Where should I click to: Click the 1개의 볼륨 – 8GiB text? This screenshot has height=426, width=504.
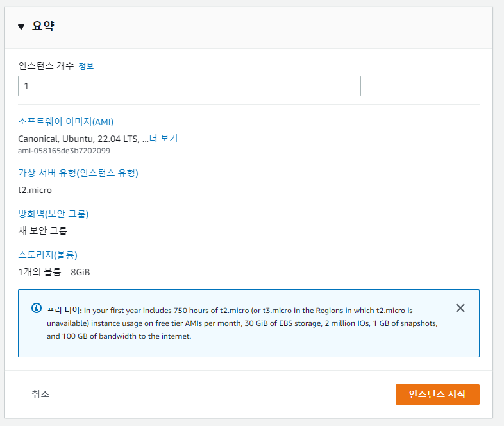(54, 272)
